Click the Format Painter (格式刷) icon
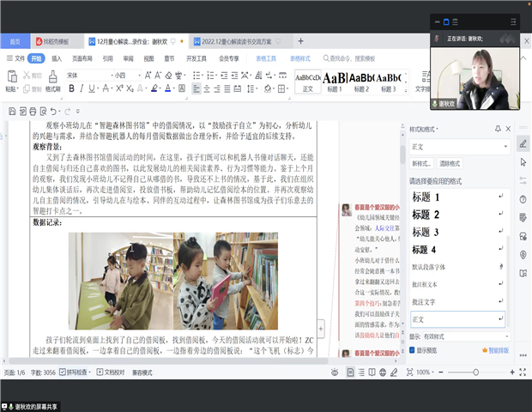This screenshot has height=412, width=532. tap(52, 79)
